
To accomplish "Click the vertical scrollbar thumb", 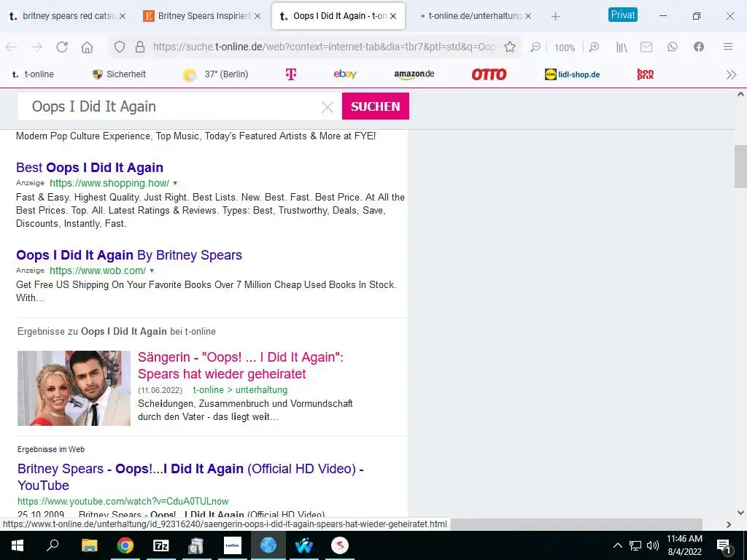I will click(740, 167).
